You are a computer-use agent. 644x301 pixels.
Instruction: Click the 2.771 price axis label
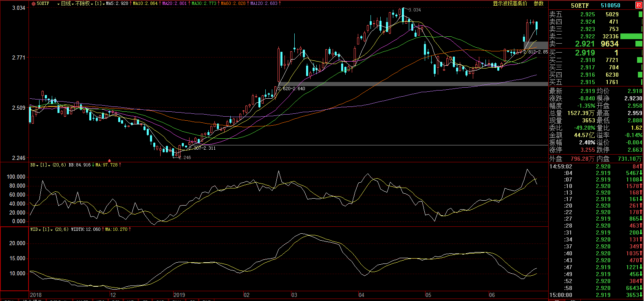click(x=18, y=58)
